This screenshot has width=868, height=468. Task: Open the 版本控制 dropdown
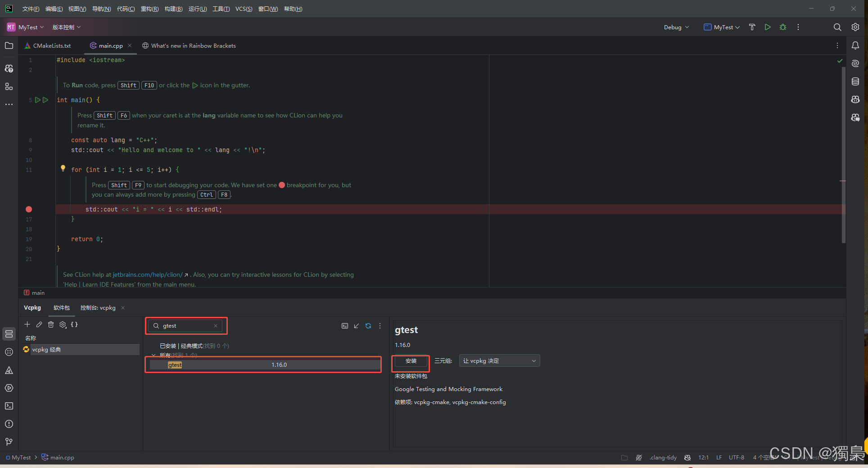tap(67, 27)
